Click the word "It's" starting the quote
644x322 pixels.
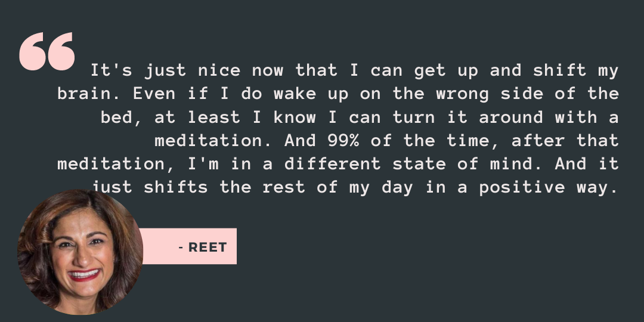click(x=112, y=70)
